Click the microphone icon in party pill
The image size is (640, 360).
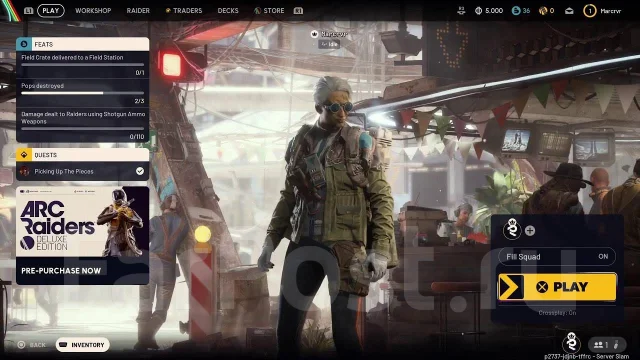[x=617, y=345]
